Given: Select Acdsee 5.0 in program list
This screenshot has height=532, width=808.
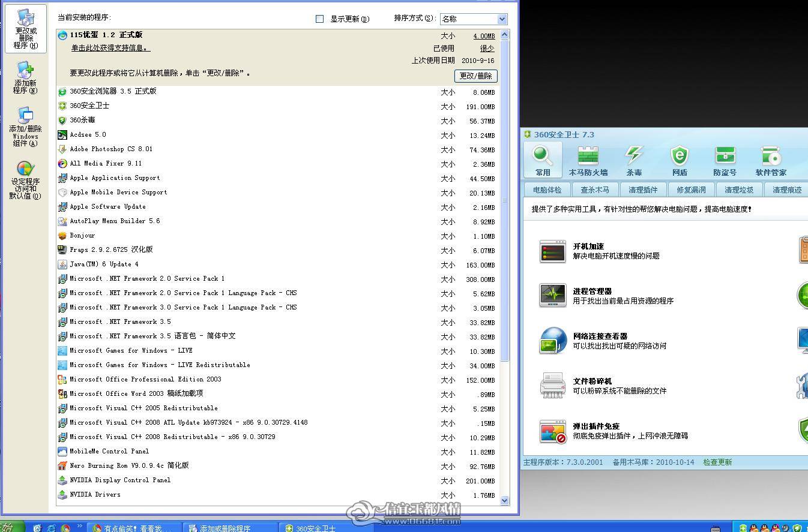Looking at the screenshot, I should [x=278, y=135].
